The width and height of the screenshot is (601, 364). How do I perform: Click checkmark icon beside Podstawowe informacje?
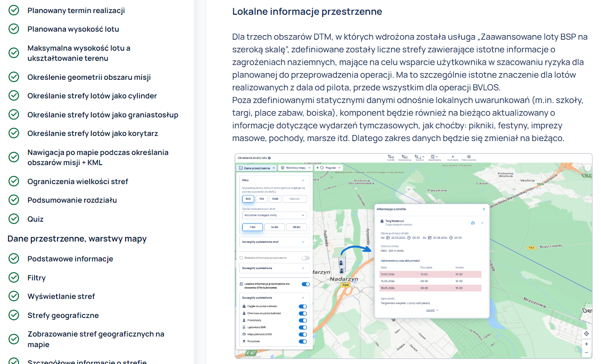point(14,258)
